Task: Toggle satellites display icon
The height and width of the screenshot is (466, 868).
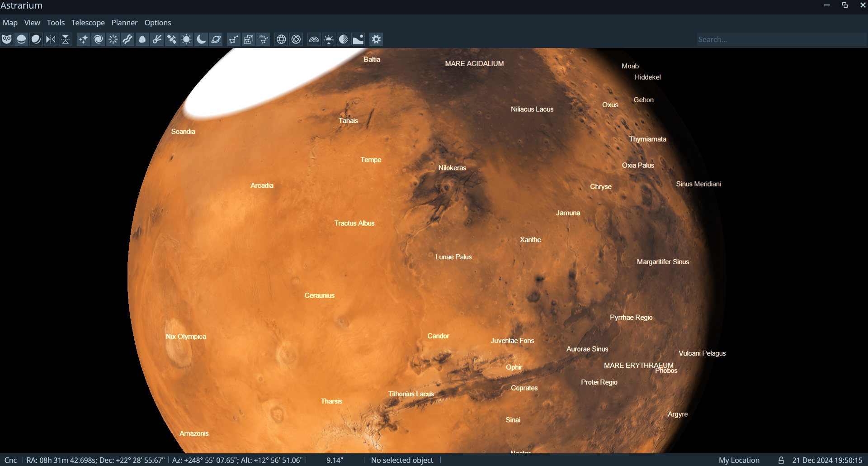Action: [172, 39]
